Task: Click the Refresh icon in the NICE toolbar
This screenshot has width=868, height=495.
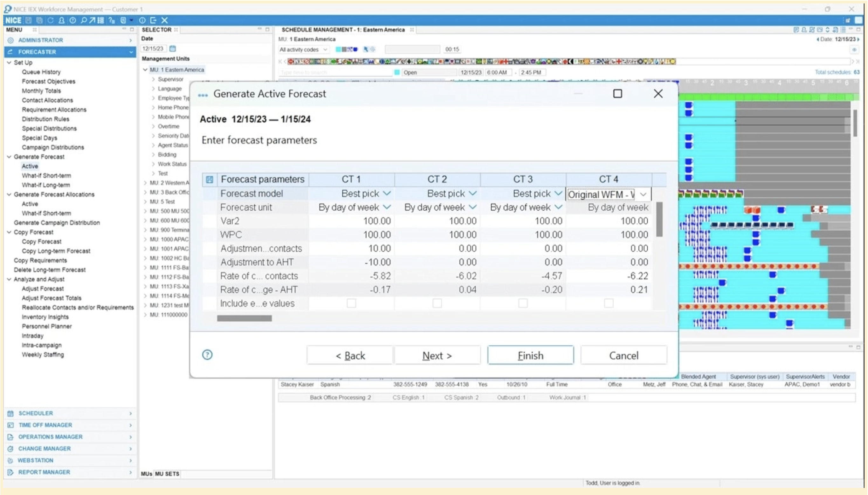Action: [x=50, y=20]
